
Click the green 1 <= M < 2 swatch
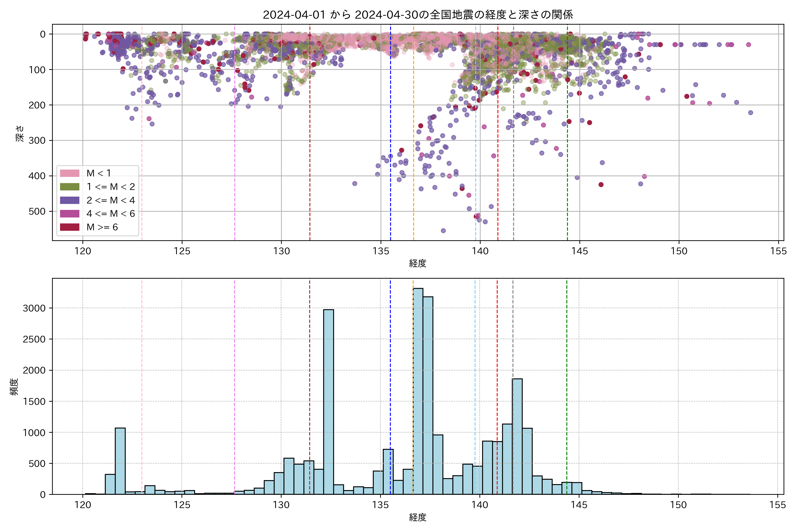coord(70,187)
